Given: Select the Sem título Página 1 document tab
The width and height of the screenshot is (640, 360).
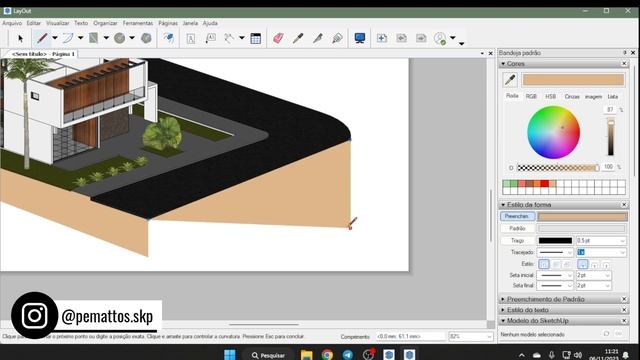Looking at the screenshot, I should tap(43, 54).
